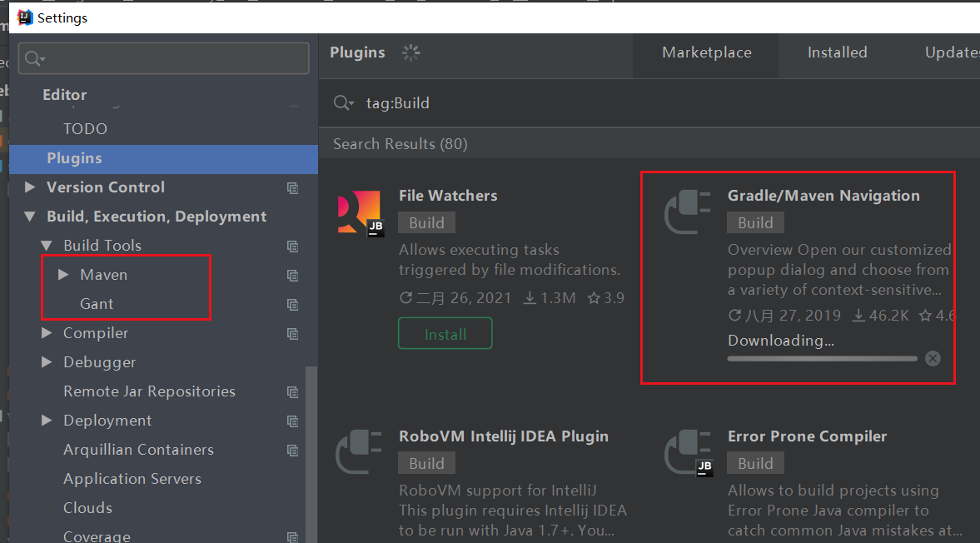Click the File Watchers plugin logo

pyautogui.click(x=360, y=213)
